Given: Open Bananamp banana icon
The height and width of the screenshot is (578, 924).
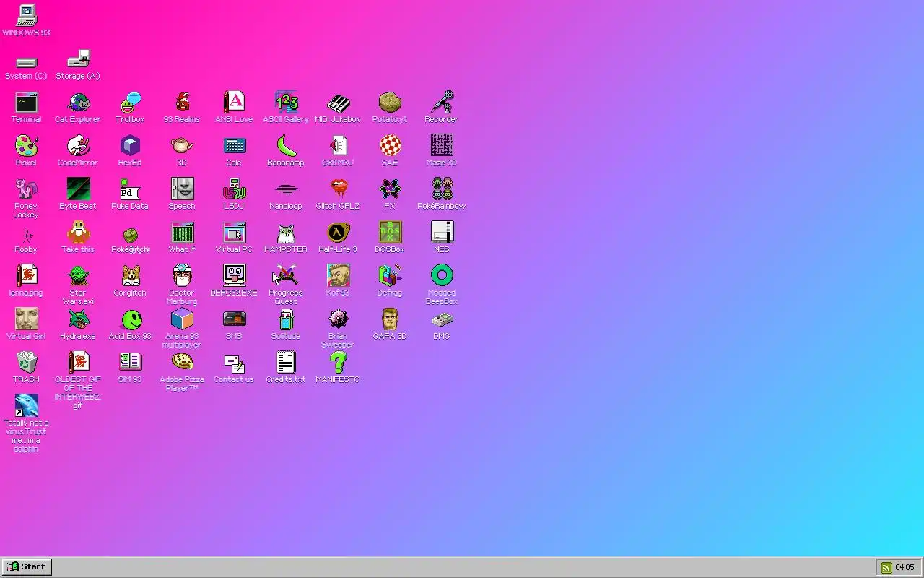Looking at the screenshot, I should [x=286, y=146].
